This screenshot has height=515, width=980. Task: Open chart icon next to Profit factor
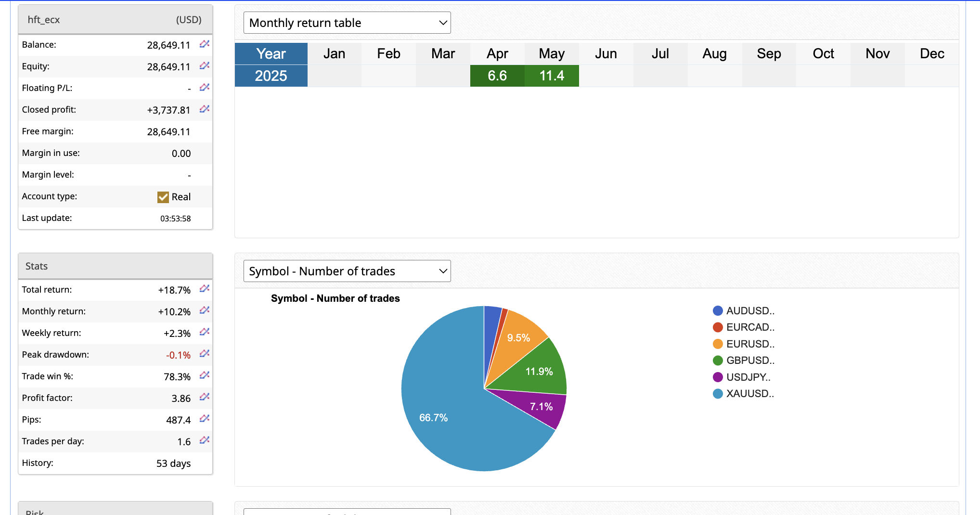(x=205, y=397)
